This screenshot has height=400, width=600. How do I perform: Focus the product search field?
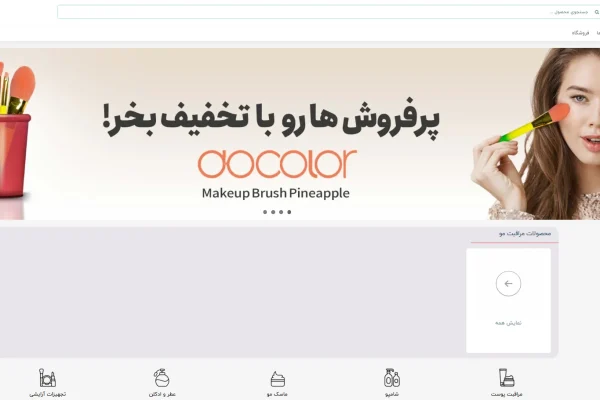click(328, 12)
